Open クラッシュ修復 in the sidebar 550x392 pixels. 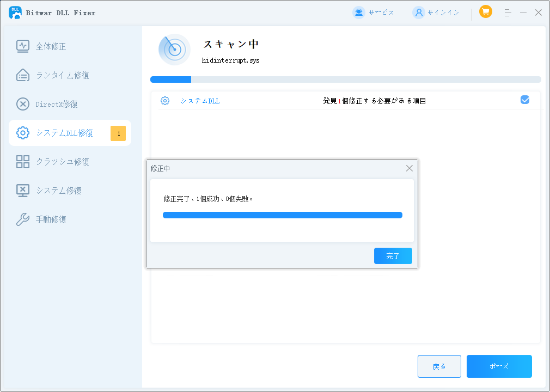coord(62,162)
